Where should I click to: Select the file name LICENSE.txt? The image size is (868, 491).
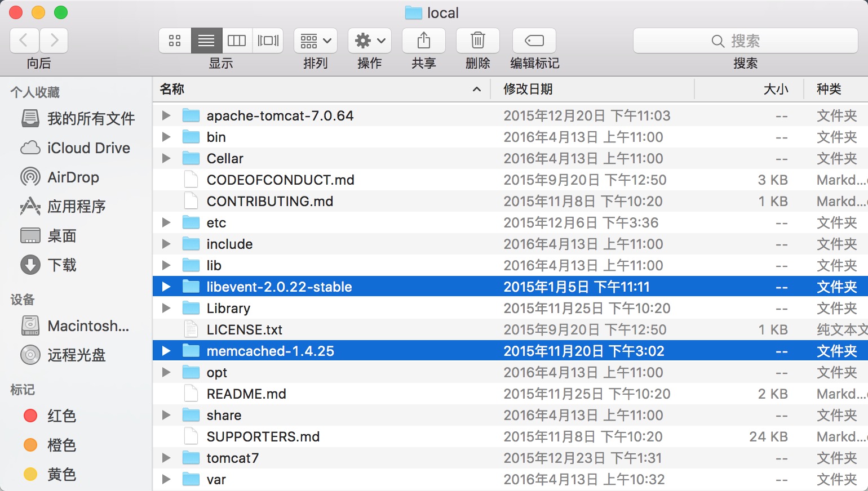pyautogui.click(x=244, y=329)
